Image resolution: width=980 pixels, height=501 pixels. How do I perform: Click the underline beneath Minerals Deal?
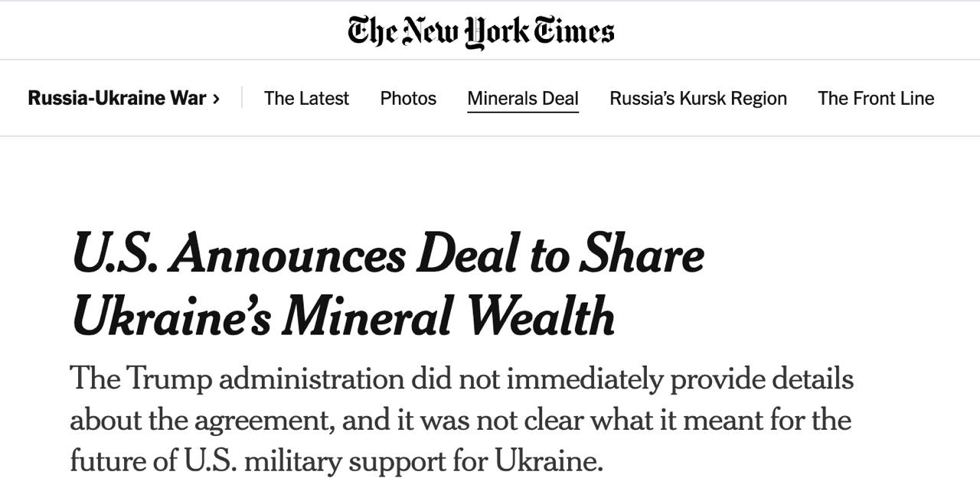tap(523, 112)
